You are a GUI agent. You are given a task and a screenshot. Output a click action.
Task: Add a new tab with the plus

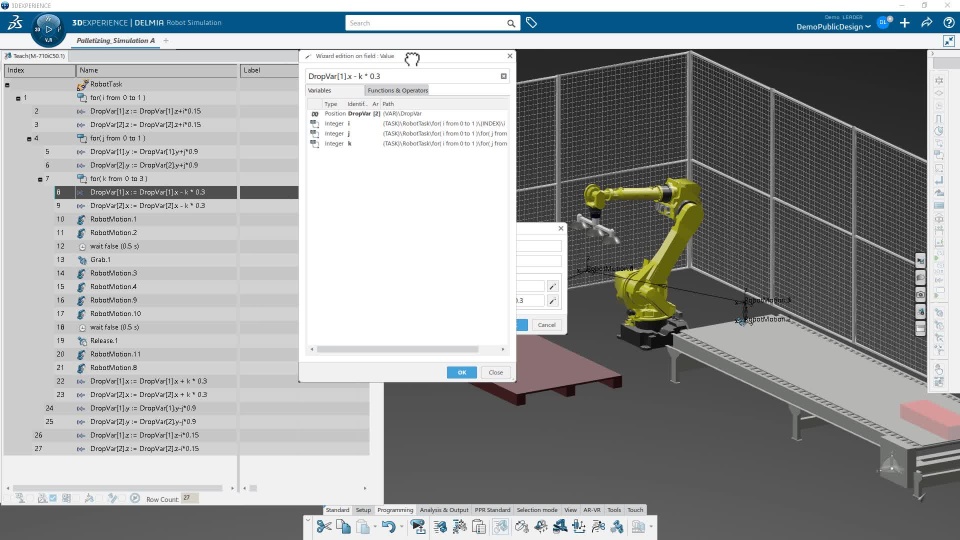pyautogui.click(x=166, y=40)
